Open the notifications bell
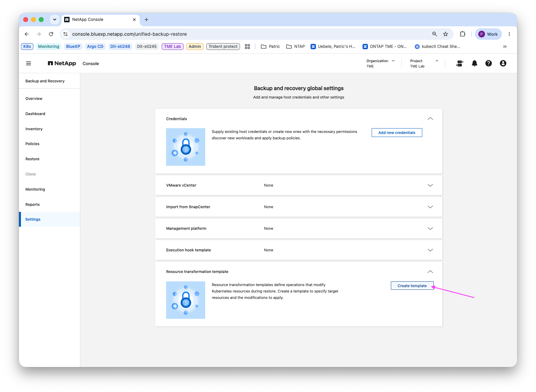 pos(474,63)
